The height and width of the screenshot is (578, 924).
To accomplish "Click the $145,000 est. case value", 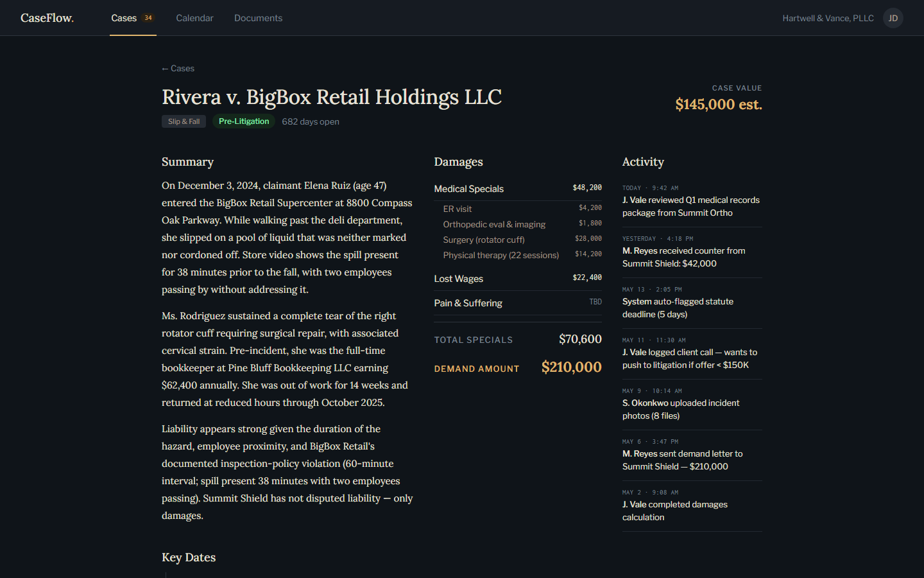I will 718,104.
